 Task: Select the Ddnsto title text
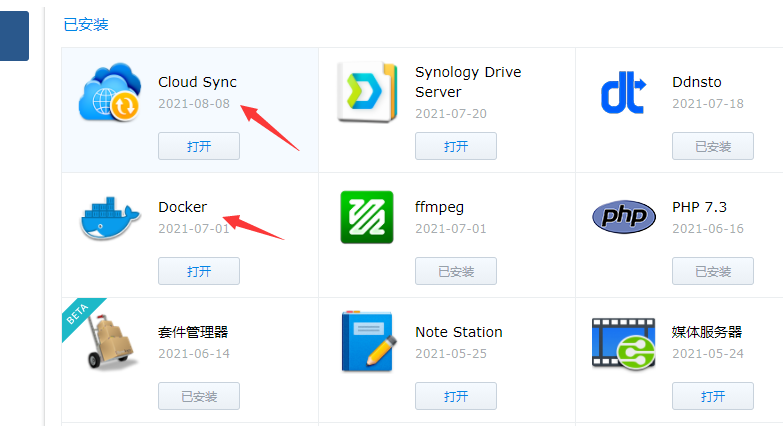click(x=697, y=82)
